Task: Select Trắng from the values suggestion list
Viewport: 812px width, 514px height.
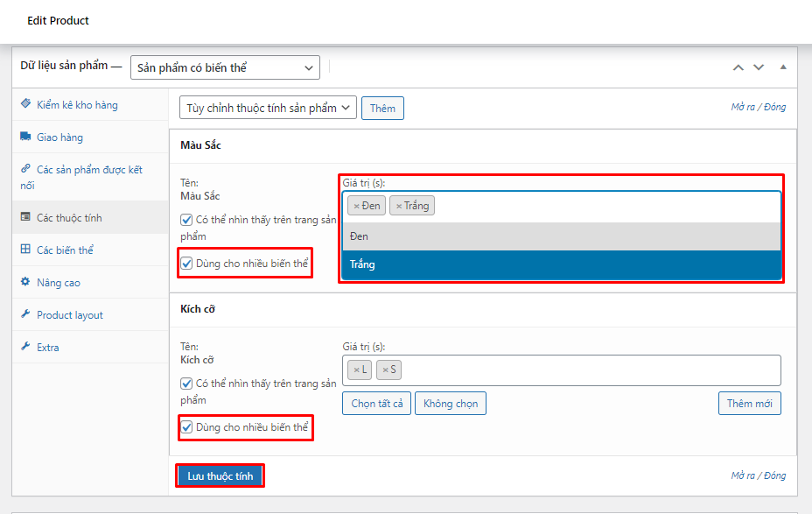Action: coord(560,264)
